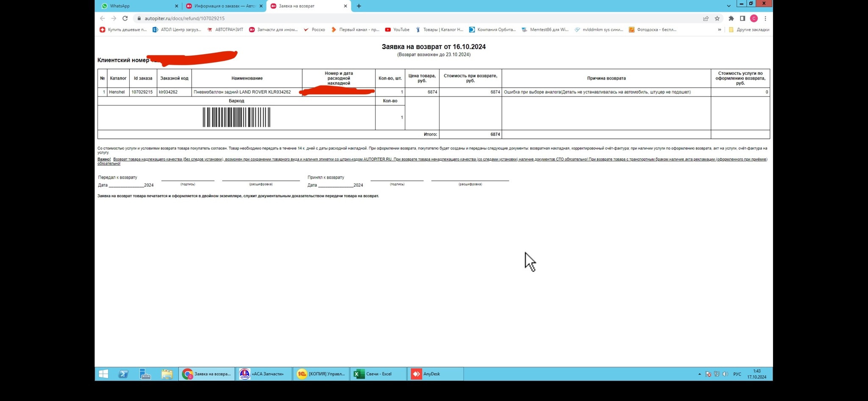Click the share page icon in address bar
This screenshot has height=401, width=868.
706,18
